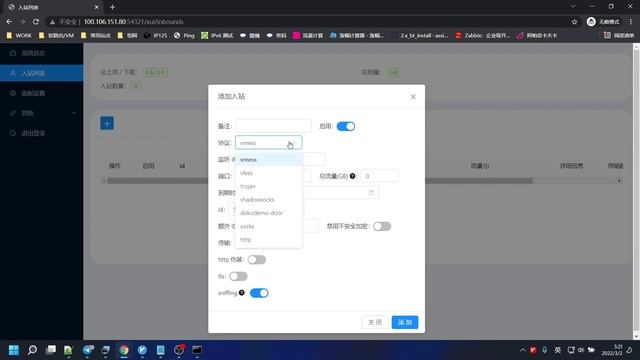Pick socks from the protocol list
This screenshot has width=640, height=360.
coord(269,226)
